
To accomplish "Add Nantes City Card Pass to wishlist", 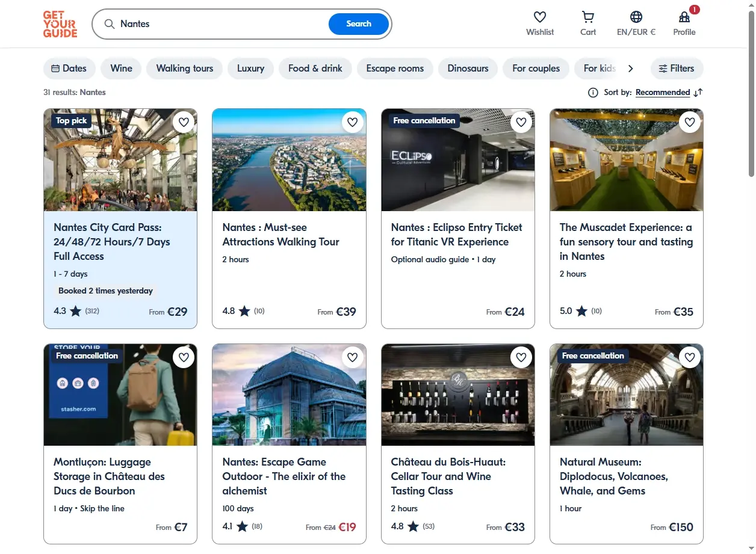I will pos(184,122).
